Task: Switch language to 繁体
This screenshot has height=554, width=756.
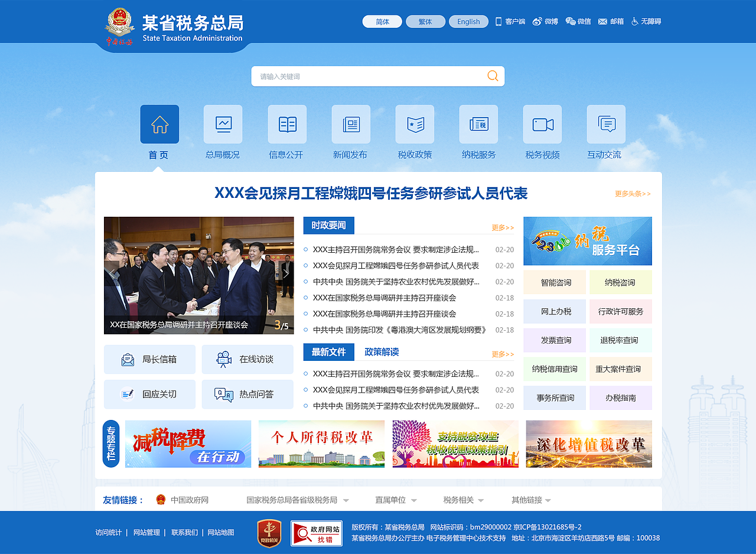Action: point(425,21)
